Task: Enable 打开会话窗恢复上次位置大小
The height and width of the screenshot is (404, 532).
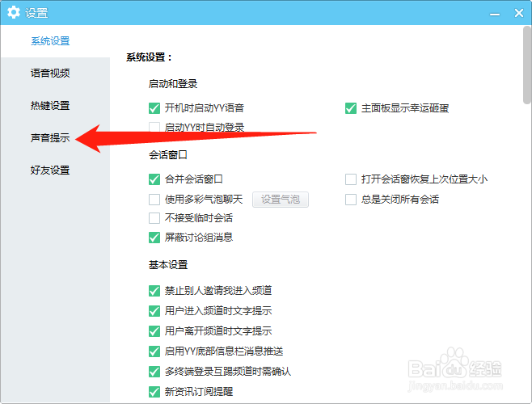Action: (351, 179)
